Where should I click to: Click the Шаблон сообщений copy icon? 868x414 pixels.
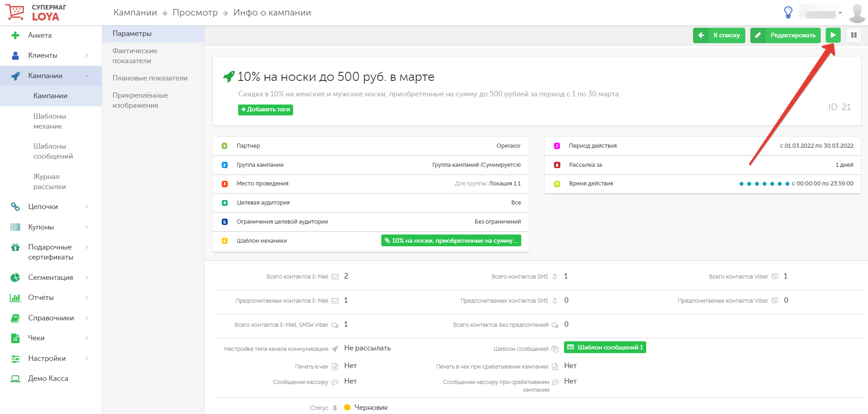(555, 349)
